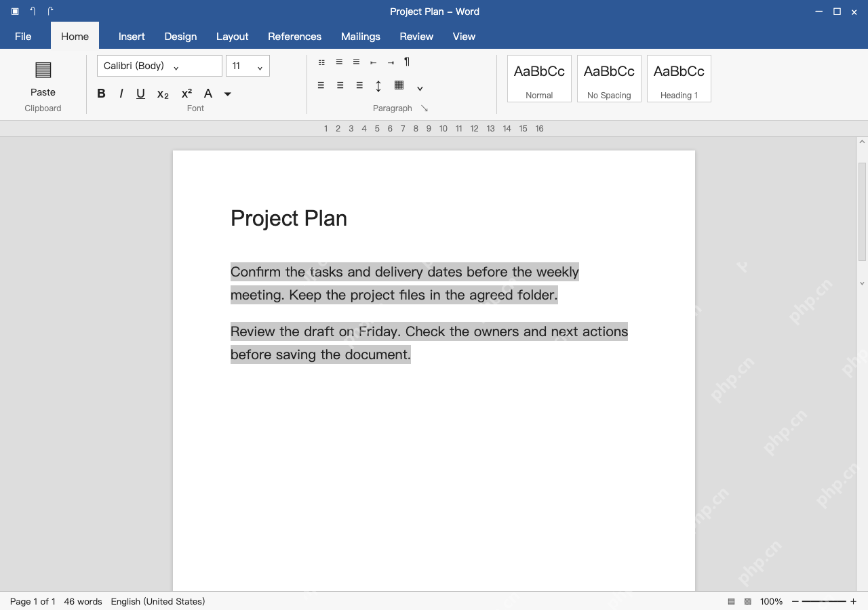Open the File menu
This screenshot has width=868, height=610.
point(23,37)
